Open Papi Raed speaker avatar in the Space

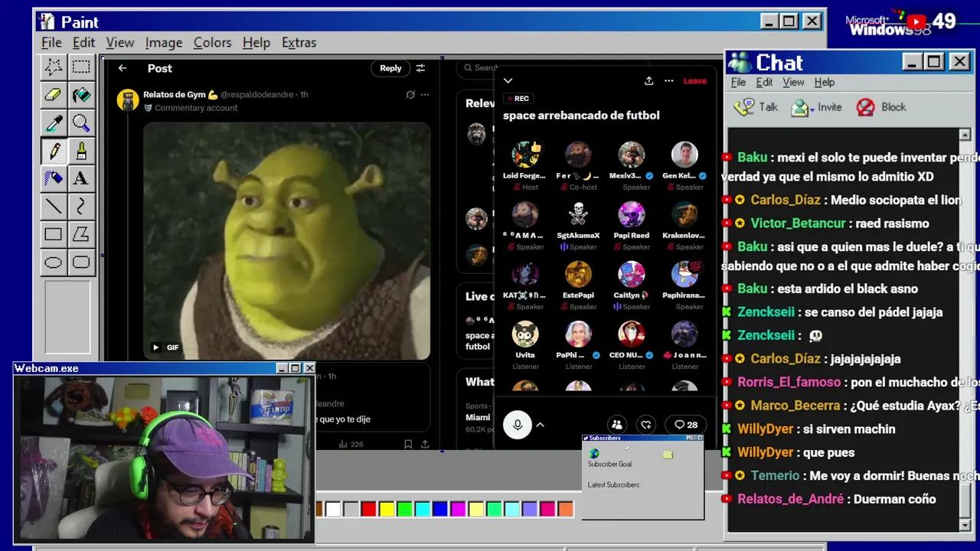[632, 214]
